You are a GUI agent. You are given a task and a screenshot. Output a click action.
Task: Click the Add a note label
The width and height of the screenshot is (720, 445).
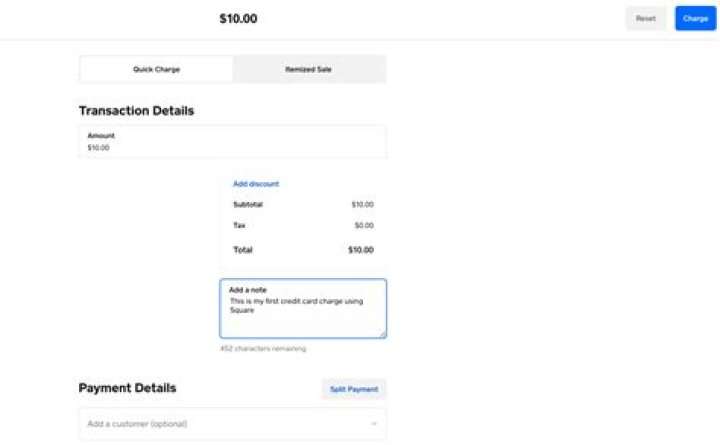[248, 290]
